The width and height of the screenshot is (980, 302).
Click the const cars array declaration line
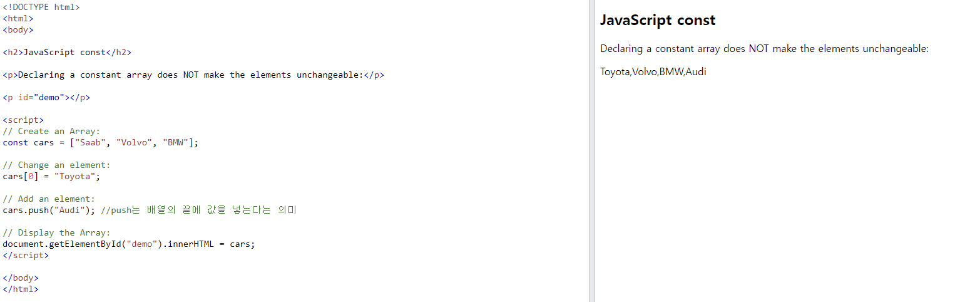pyautogui.click(x=101, y=142)
